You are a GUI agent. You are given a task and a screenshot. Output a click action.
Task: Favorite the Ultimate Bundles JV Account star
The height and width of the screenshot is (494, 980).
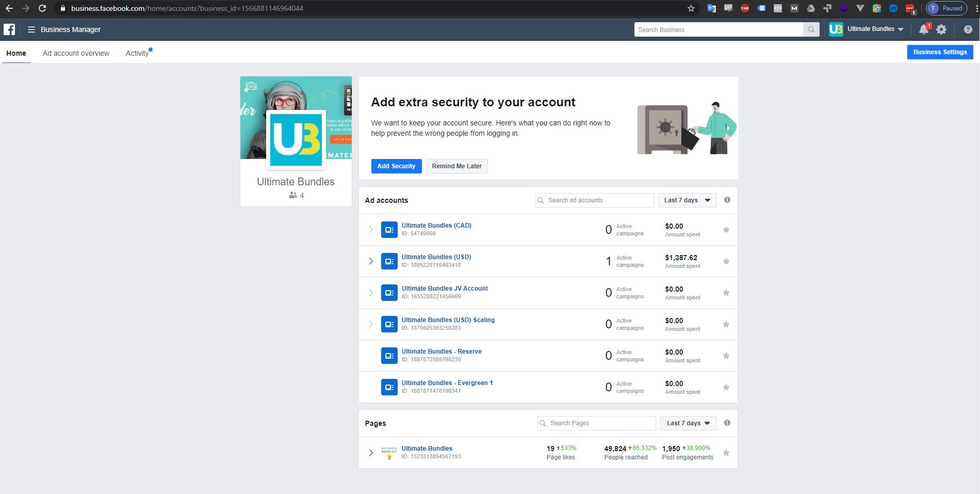click(x=726, y=293)
